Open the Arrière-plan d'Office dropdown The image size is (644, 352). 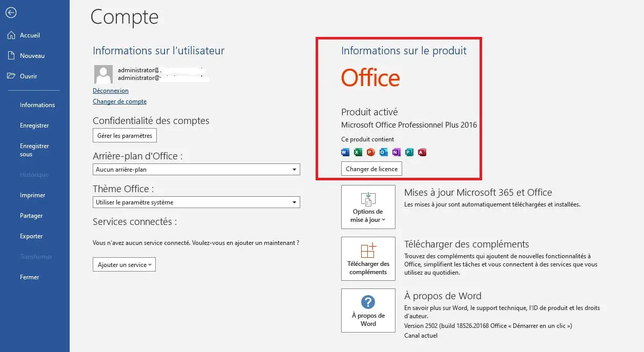[x=196, y=170]
